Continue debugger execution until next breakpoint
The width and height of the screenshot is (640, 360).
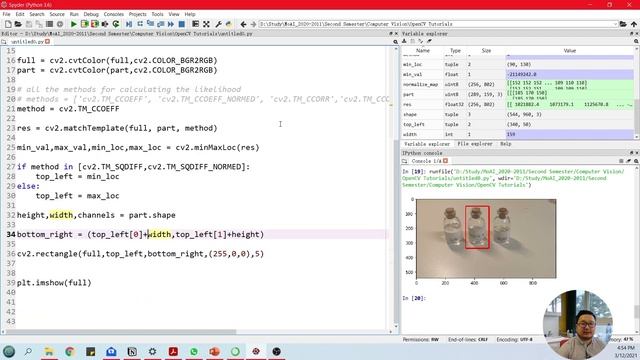(x=171, y=24)
